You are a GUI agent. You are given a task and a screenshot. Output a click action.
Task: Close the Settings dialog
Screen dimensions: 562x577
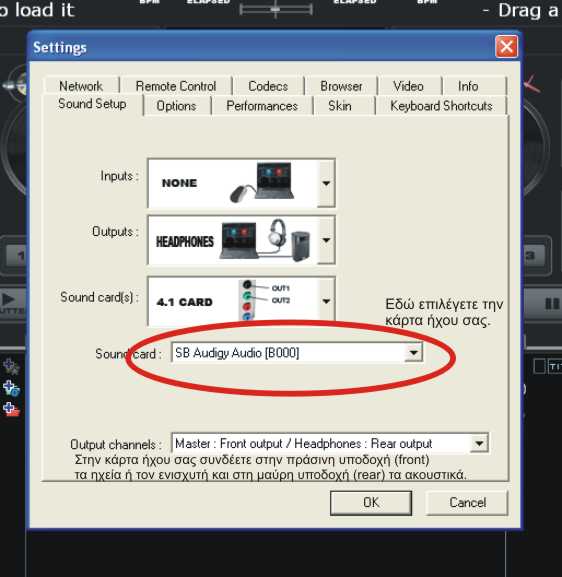[x=506, y=47]
